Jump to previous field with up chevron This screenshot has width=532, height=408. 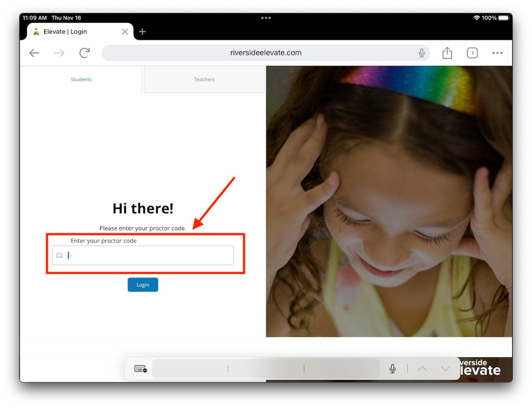(422, 368)
